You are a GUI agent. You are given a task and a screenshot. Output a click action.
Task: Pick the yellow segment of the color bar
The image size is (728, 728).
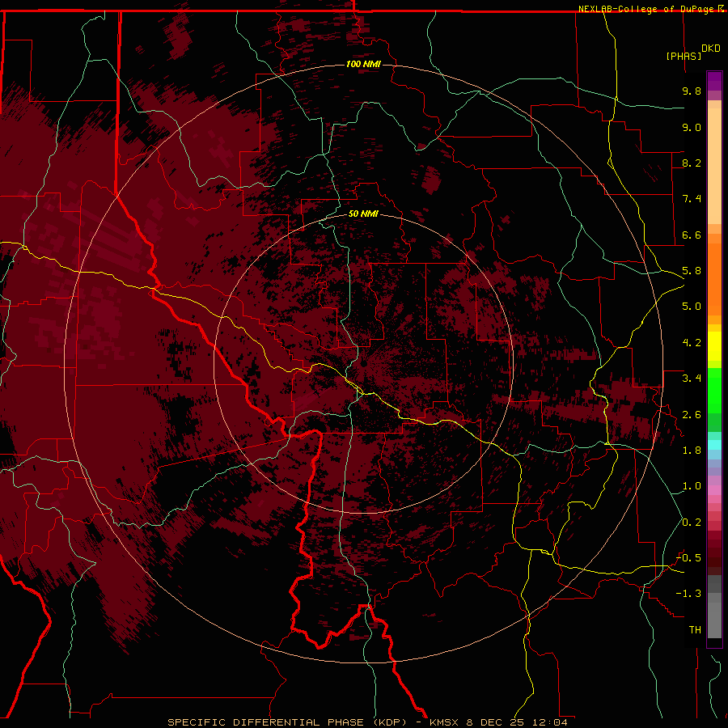click(x=714, y=346)
